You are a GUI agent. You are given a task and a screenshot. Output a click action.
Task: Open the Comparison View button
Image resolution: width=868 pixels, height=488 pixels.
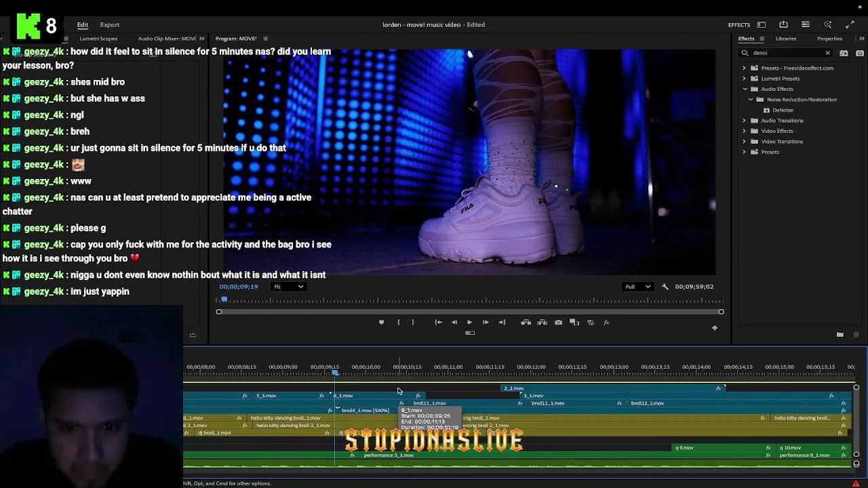pyautogui.click(x=574, y=323)
